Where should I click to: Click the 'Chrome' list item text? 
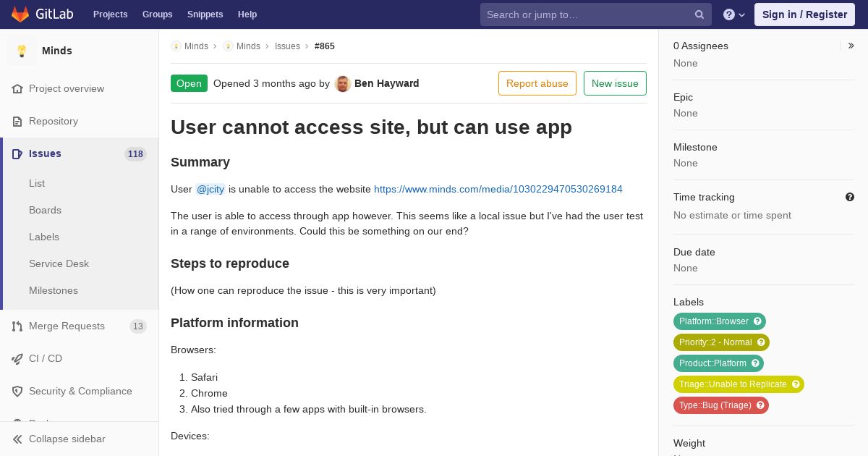[x=209, y=393]
